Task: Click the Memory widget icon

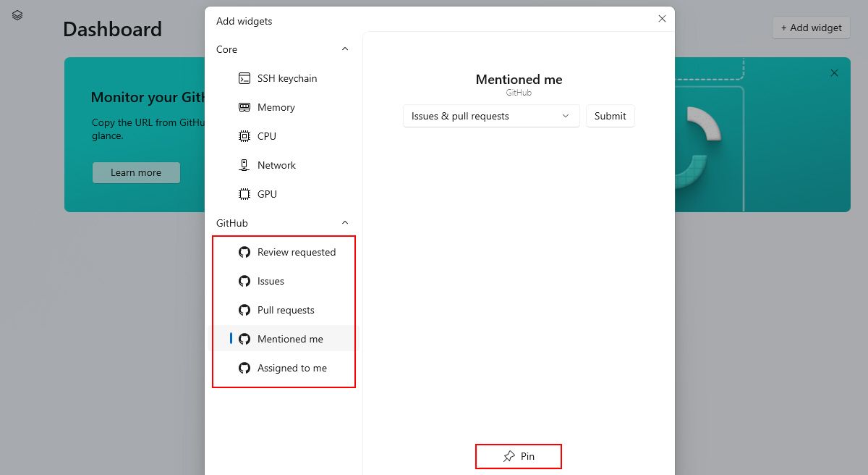Action: [244, 107]
